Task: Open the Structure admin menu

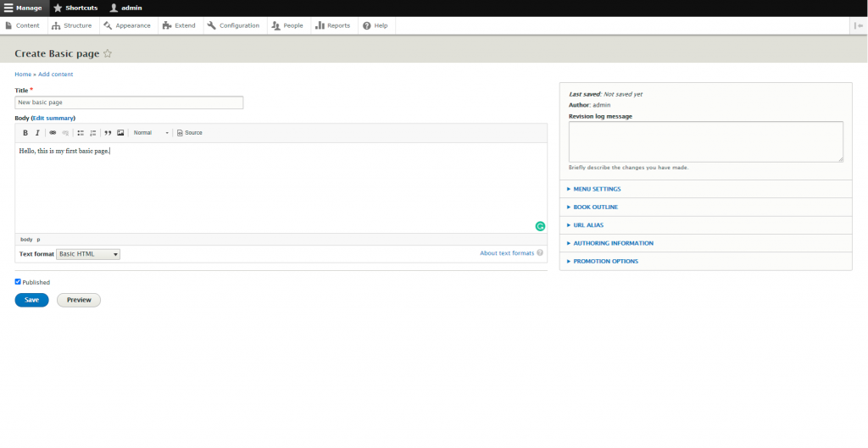Action: point(71,25)
